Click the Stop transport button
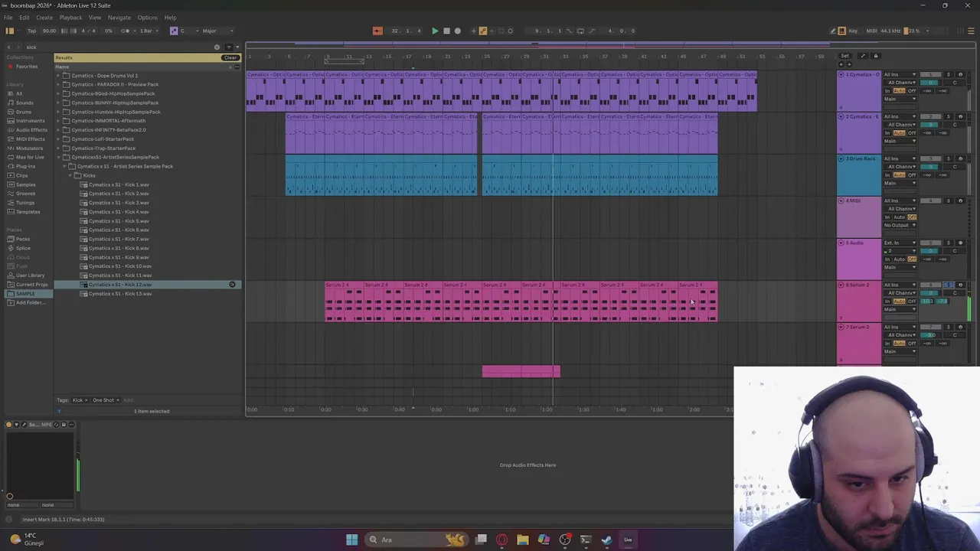The image size is (980, 551). [446, 31]
